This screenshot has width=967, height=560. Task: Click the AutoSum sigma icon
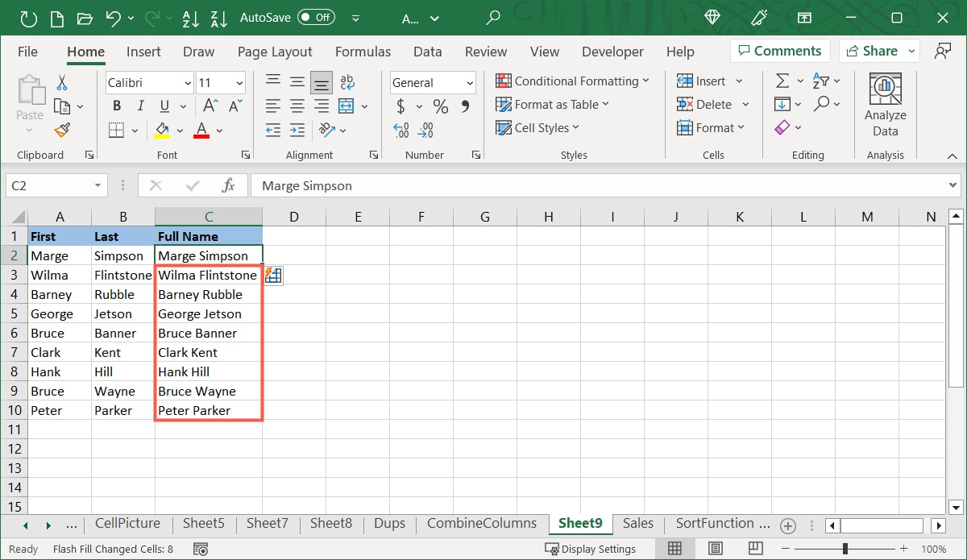[782, 81]
